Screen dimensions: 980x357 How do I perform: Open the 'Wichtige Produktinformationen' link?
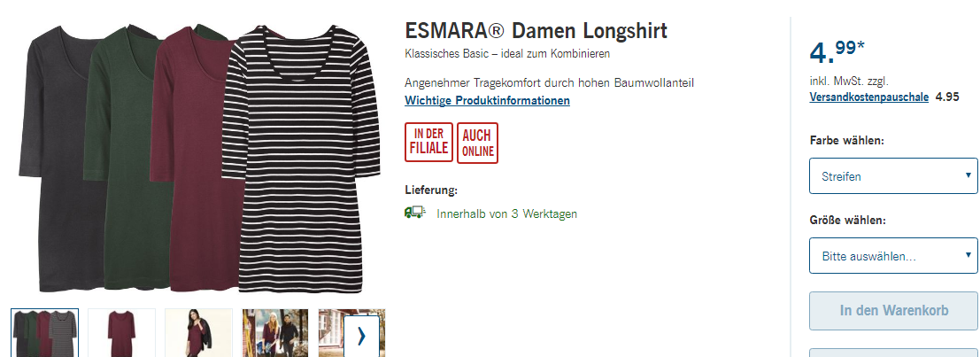[487, 101]
